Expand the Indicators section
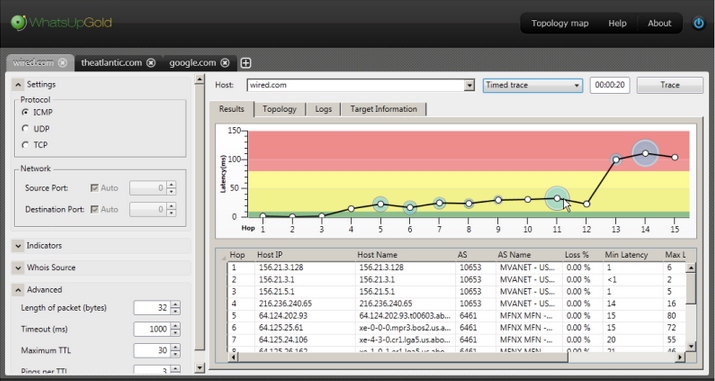The width and height of the screenshot is (715, 381). tap(18, 246)
